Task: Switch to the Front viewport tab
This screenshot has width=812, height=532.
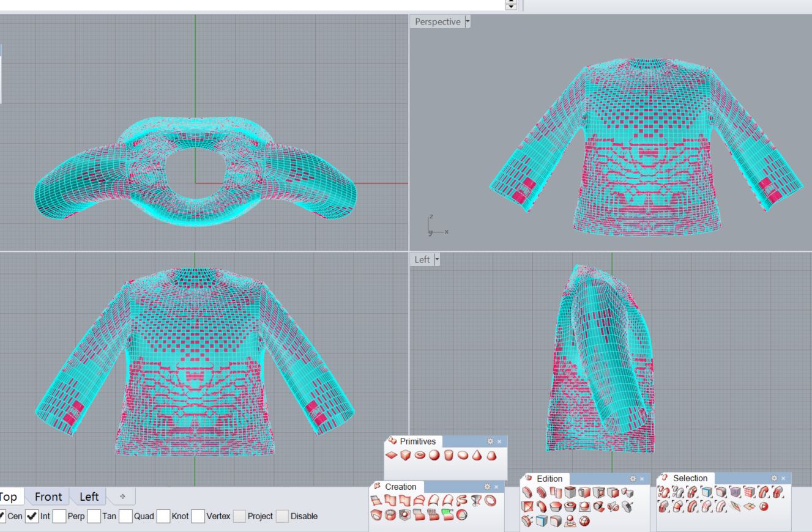Action: click(x=48, y=497)
